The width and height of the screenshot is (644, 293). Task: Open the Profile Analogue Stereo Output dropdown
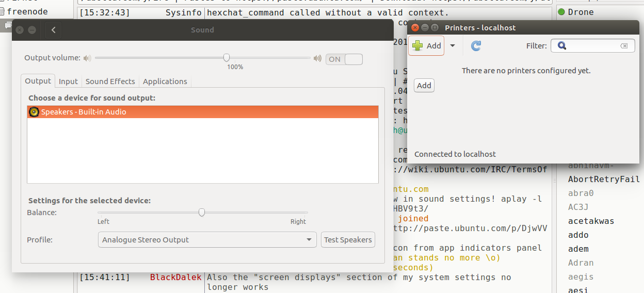tap(207, 240)
